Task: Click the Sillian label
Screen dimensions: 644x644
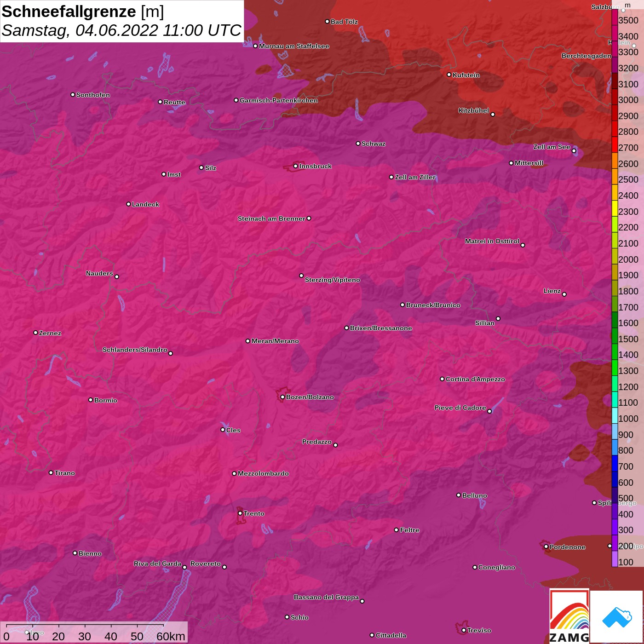Action: [485, 323]
